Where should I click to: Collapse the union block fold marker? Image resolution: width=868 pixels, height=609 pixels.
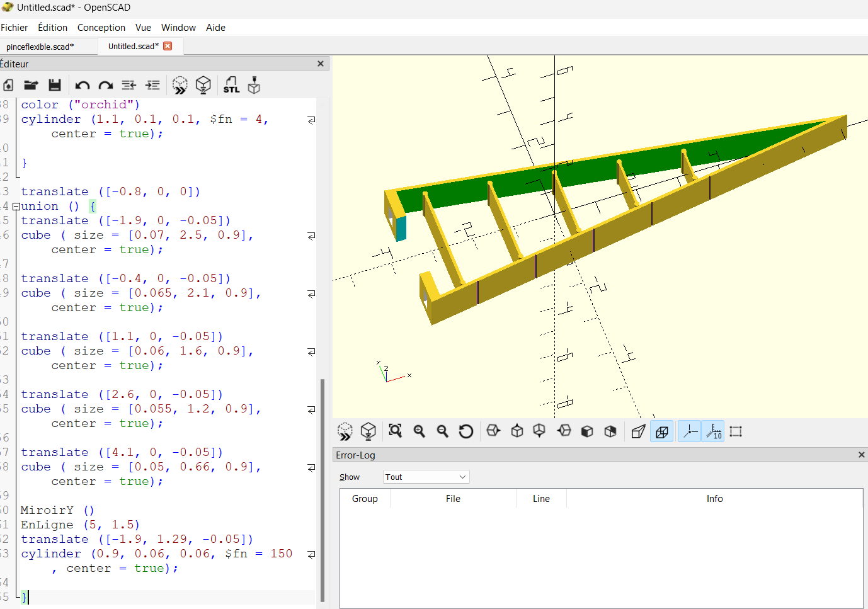[16, 207]
